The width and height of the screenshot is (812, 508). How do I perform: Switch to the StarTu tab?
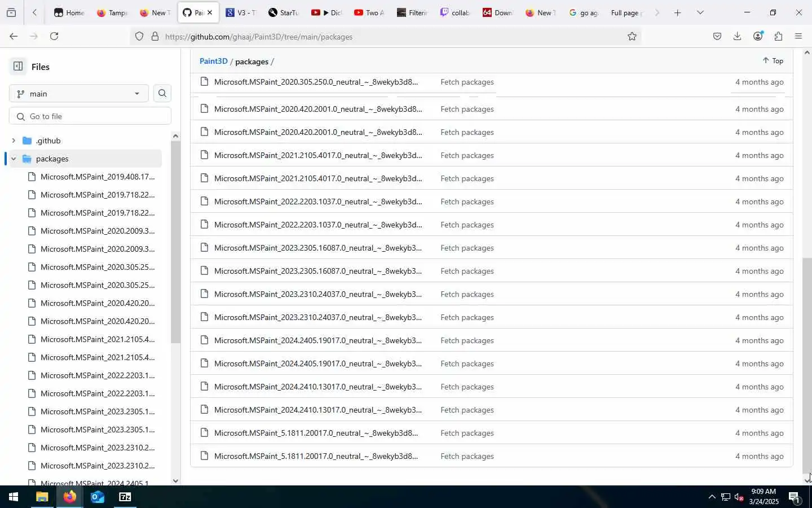tap(283, 12)
